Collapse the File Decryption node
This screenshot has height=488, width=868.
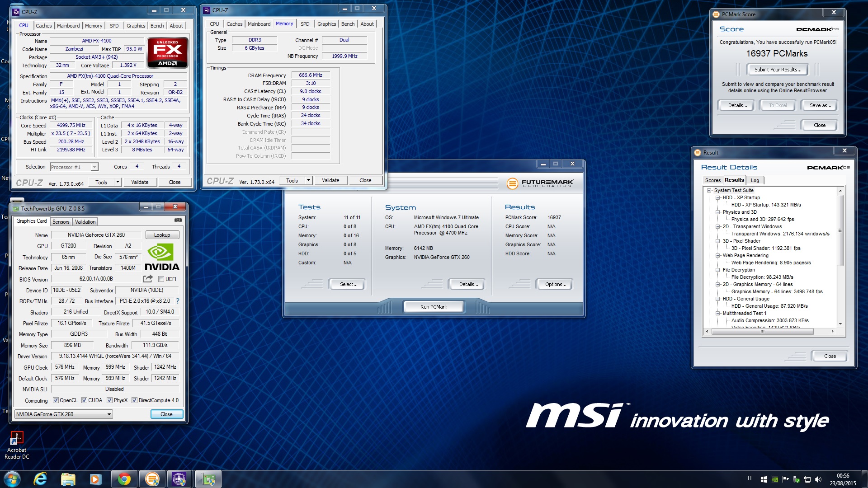point(717,270)
